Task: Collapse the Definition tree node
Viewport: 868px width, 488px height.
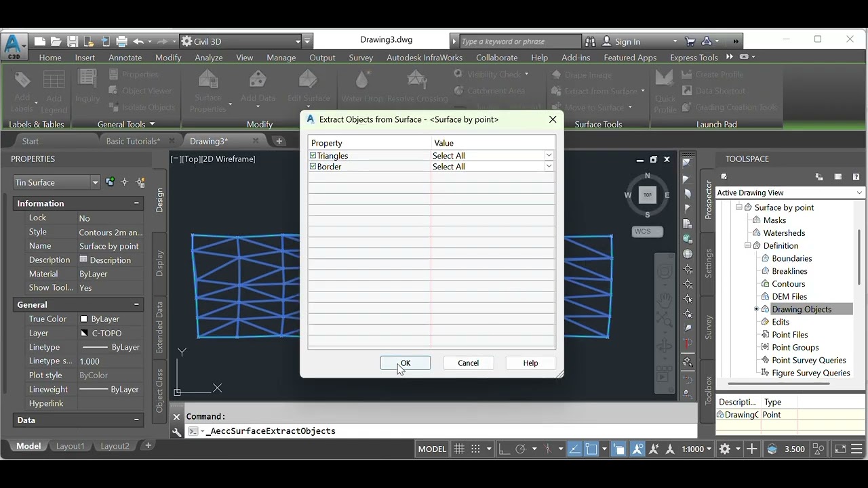Action: click(x=748, y=245)
